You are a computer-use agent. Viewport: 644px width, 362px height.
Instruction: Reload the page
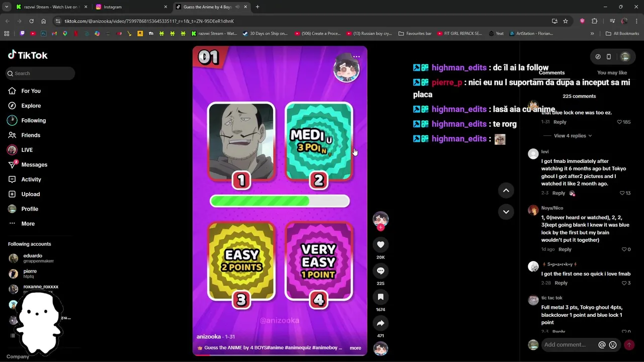31,21
